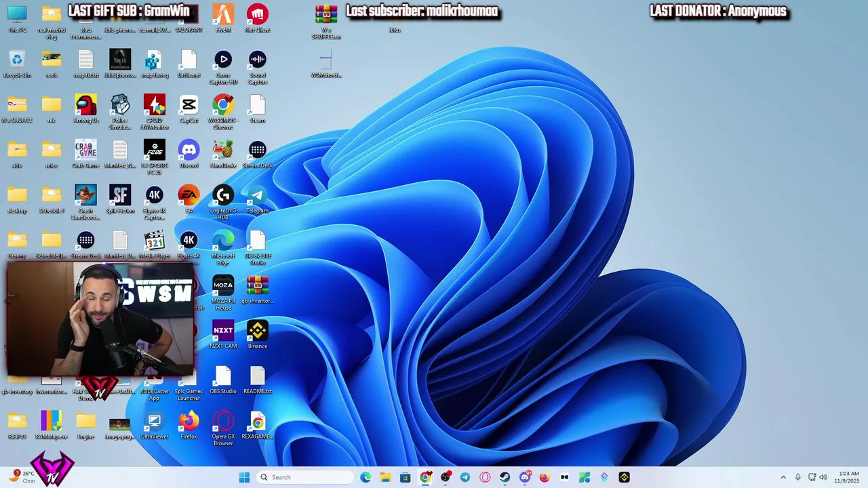Run RAMMap.exe from the desktop

pos(52,425)
